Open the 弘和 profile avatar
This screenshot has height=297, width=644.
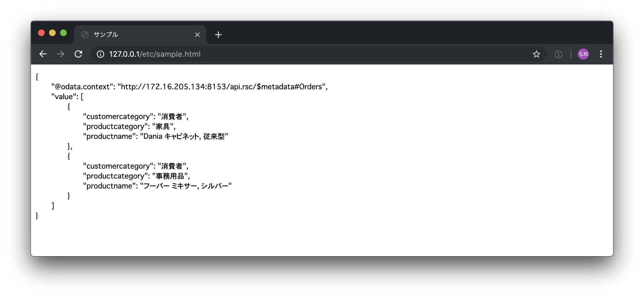click(584, 54)
